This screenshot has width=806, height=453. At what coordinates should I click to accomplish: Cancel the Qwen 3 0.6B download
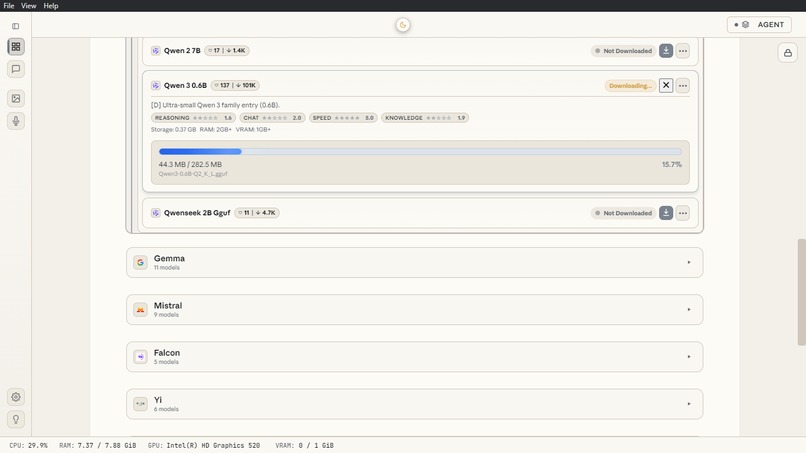click(x=666, y=85)
